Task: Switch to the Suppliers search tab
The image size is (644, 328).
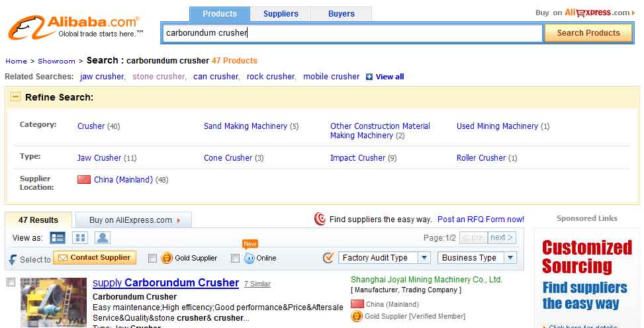Action: click(281, 14)
